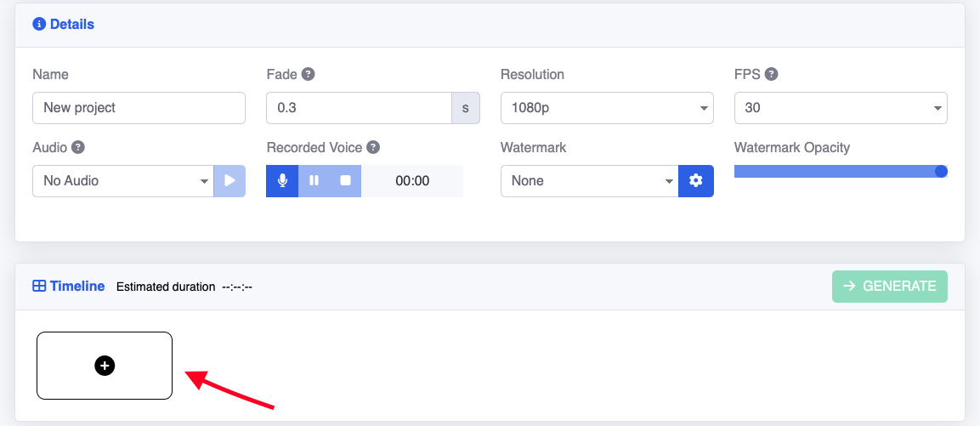Open the Resolution dropdown
The image size is (980, 426).
pyautogui.click(x=607, y=108)
